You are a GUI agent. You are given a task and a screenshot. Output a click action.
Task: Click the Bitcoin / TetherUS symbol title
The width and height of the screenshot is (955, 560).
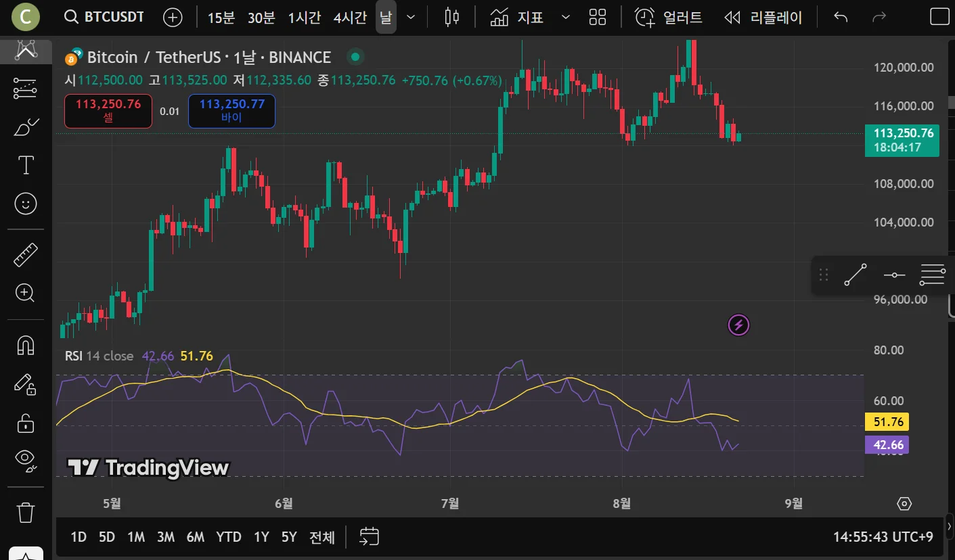tap(209, 57)
